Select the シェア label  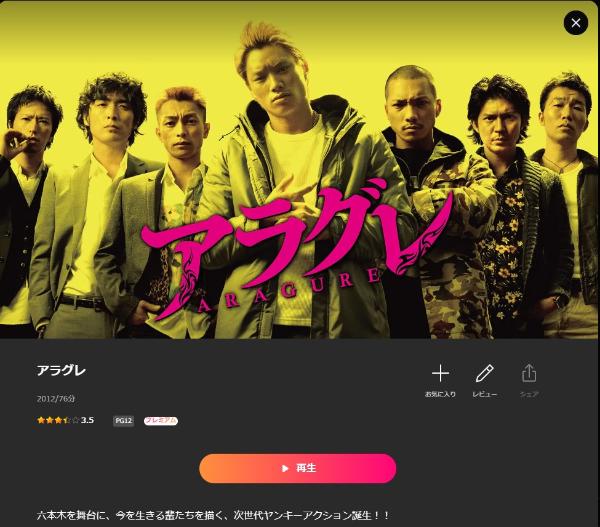point(529,394)
